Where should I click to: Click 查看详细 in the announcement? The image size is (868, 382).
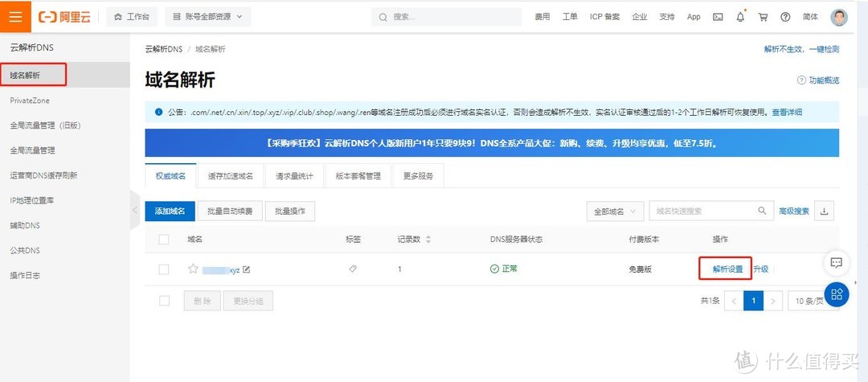787,112
